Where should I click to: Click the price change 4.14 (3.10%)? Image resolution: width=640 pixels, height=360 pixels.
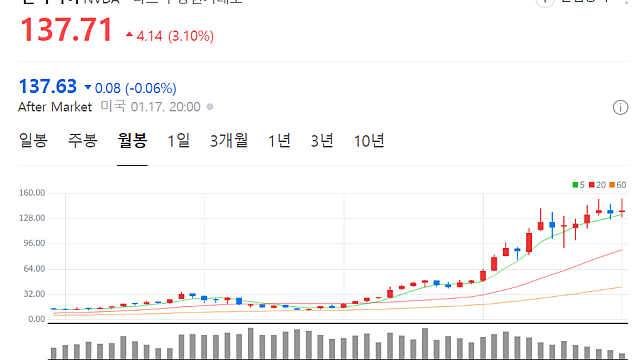click(x=175, y=36)
